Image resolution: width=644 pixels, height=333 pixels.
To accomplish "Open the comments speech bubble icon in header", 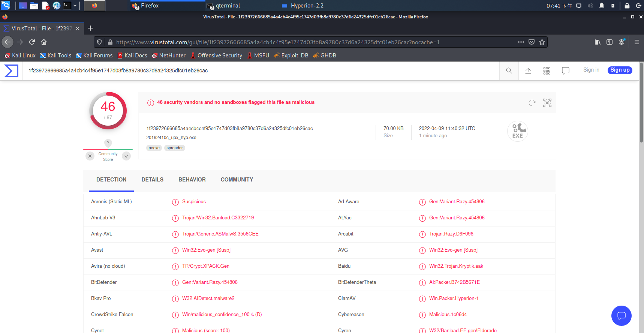I will [566, 70].
